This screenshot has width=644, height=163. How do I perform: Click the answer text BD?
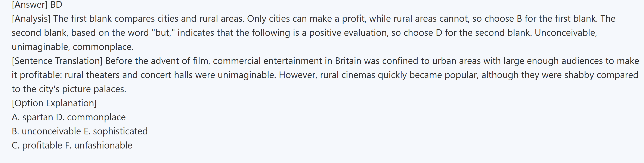56,4
